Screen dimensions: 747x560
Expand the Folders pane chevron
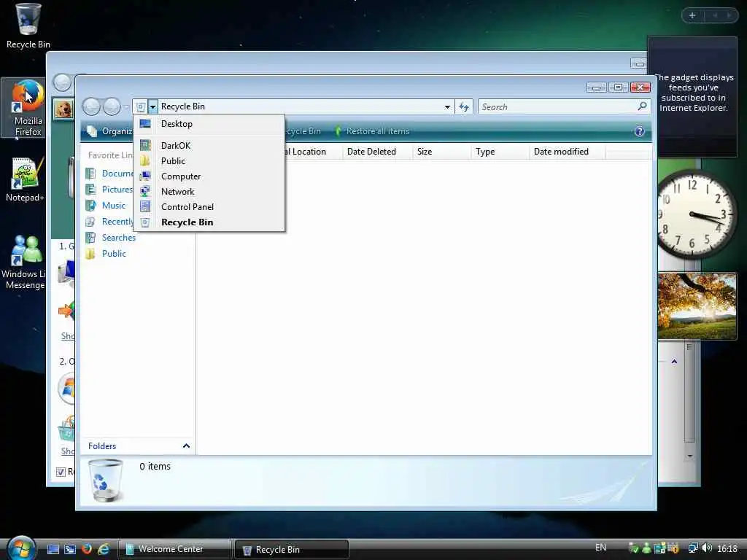[x=186, y=446]
